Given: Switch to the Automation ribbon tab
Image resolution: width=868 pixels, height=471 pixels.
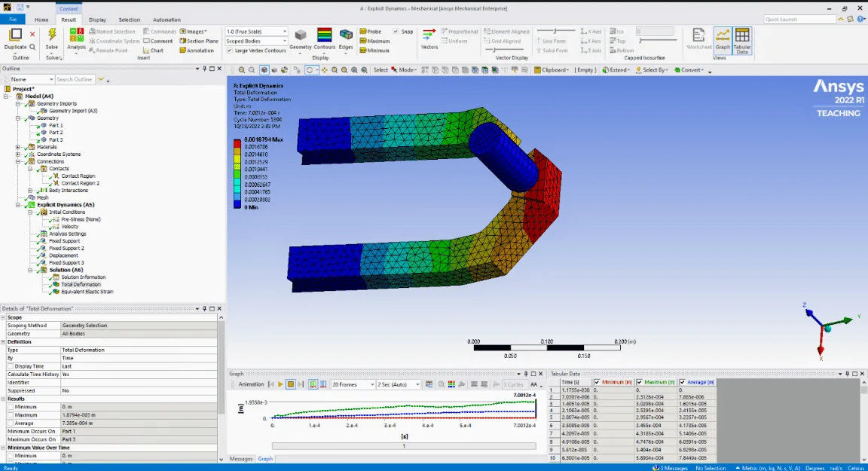Looking at the screenshot, I should coord(166,20).
